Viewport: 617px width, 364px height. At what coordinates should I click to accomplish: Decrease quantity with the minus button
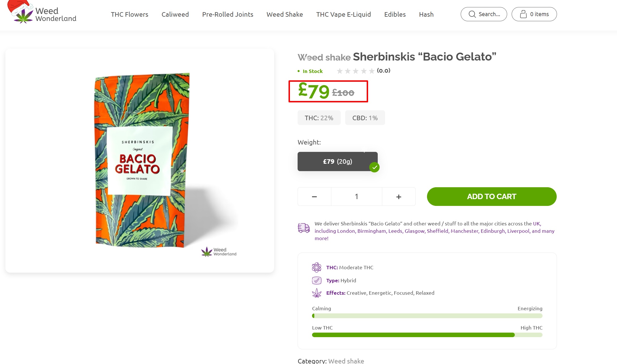(x=314, y=197)
